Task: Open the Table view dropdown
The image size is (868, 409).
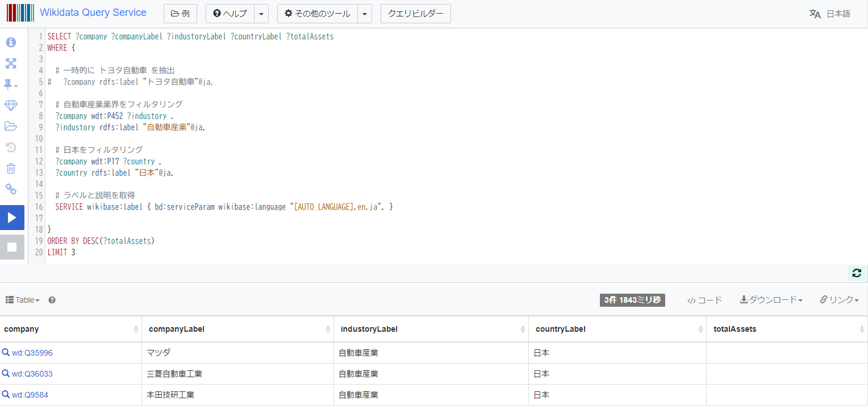Action: [23, 300]
